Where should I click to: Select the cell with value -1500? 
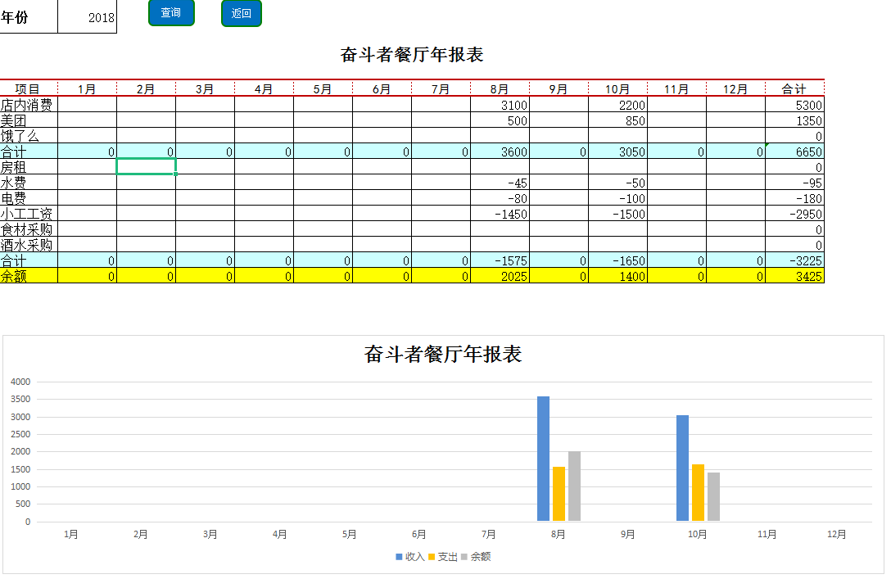coord(617,214)
